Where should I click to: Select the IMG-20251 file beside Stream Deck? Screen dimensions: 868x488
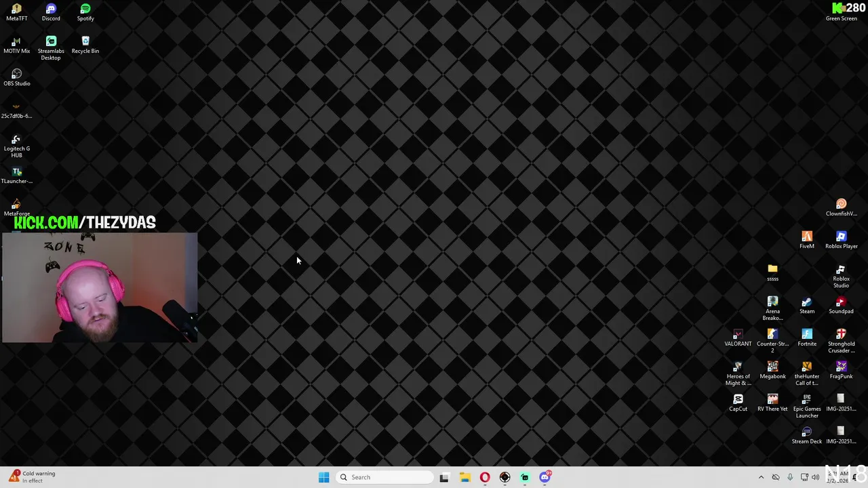click(842, 435)
